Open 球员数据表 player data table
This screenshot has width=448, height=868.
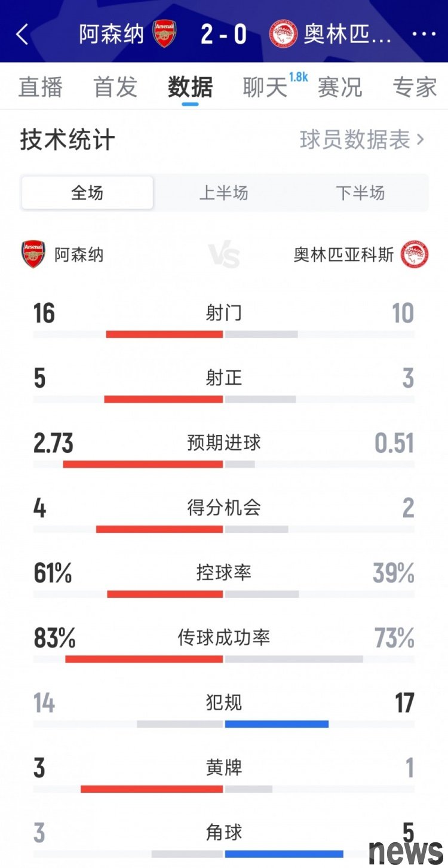362,140
